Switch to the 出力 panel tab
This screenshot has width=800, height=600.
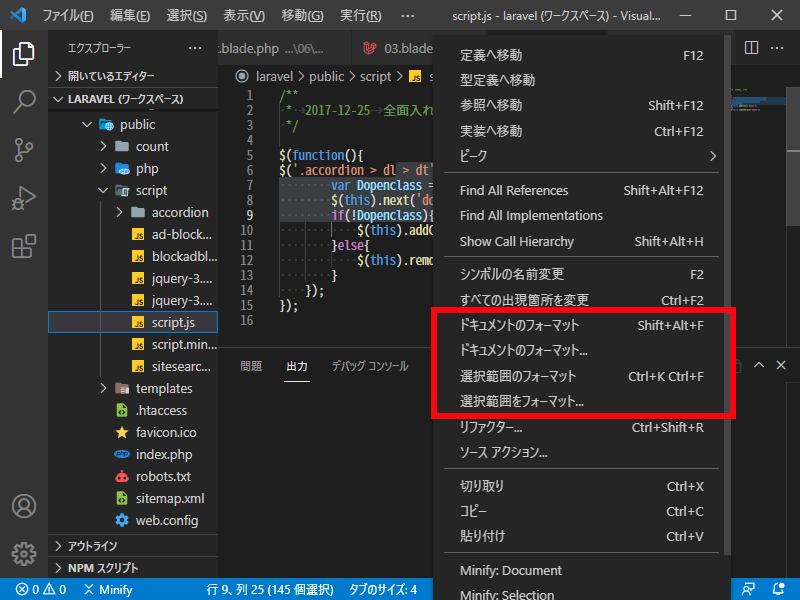pos(297,366)
